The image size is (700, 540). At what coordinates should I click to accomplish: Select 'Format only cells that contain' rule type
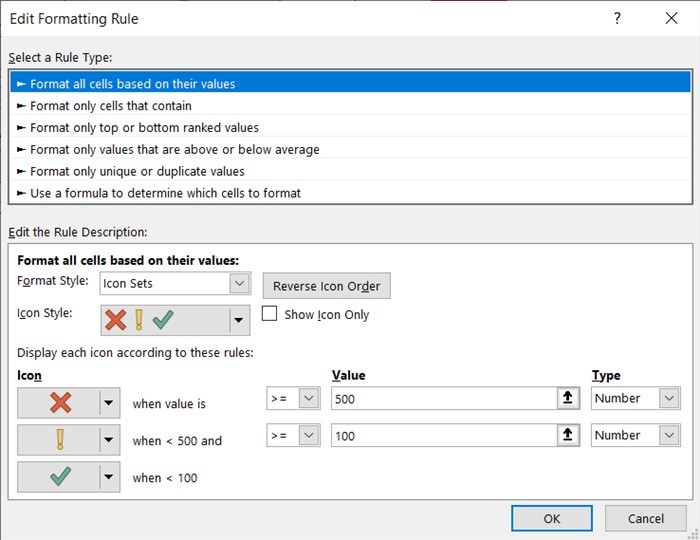tap(110, 106)
